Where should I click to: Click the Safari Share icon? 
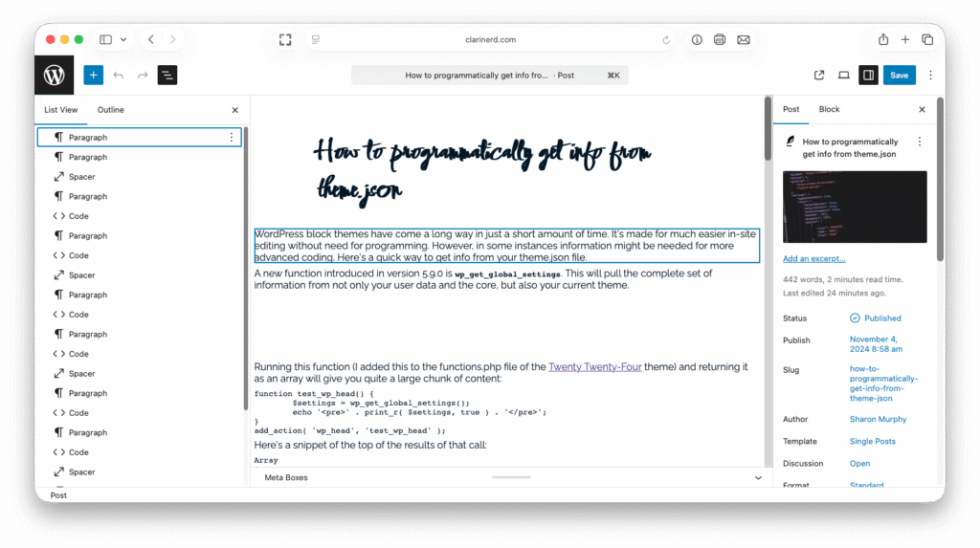click(883, 39)
